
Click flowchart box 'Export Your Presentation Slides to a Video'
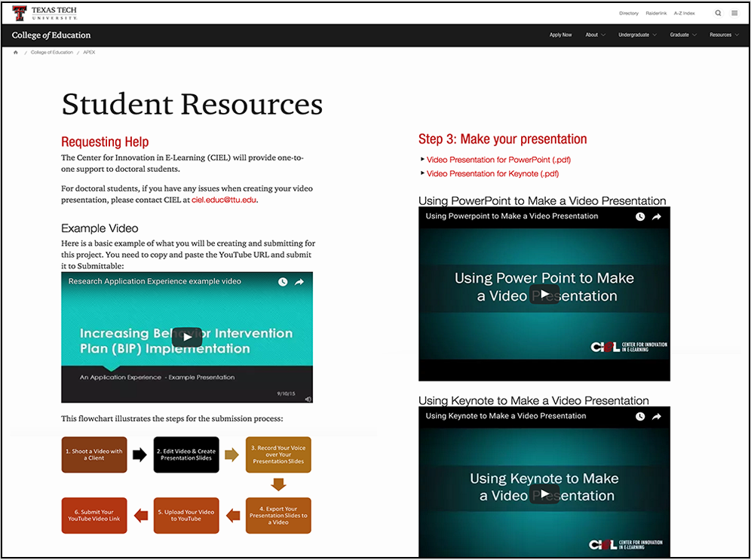pos(278,516)
